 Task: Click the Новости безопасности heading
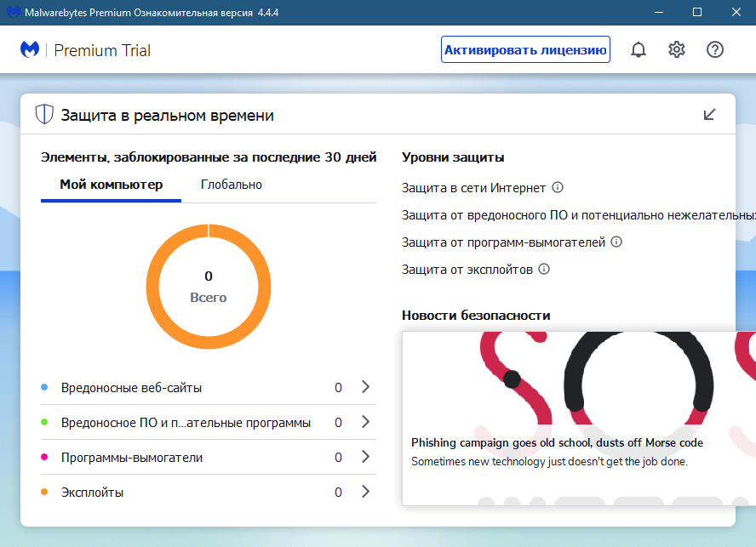click(x=476, y=316)
